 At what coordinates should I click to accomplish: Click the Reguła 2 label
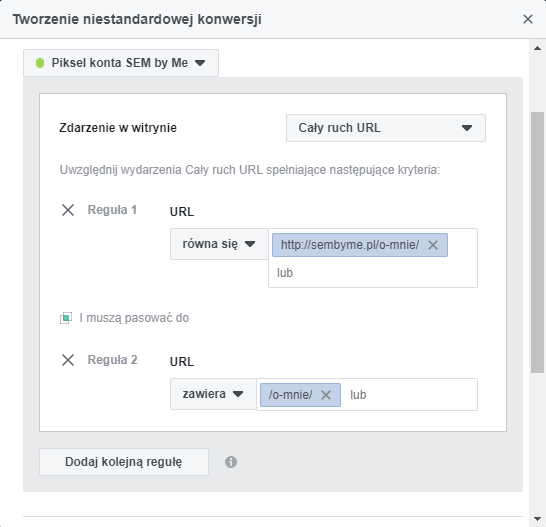112,360
